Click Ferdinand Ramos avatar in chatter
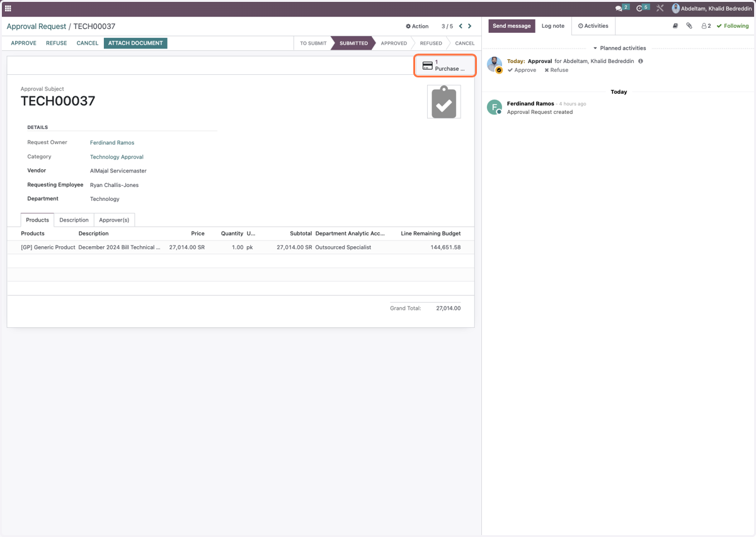 [x=495, y=107]
